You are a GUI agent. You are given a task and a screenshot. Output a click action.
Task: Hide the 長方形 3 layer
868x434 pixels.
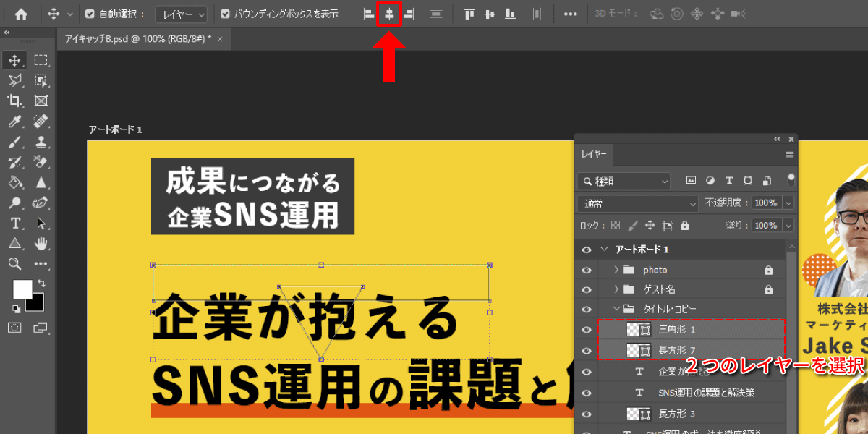(x=587, y=414)
